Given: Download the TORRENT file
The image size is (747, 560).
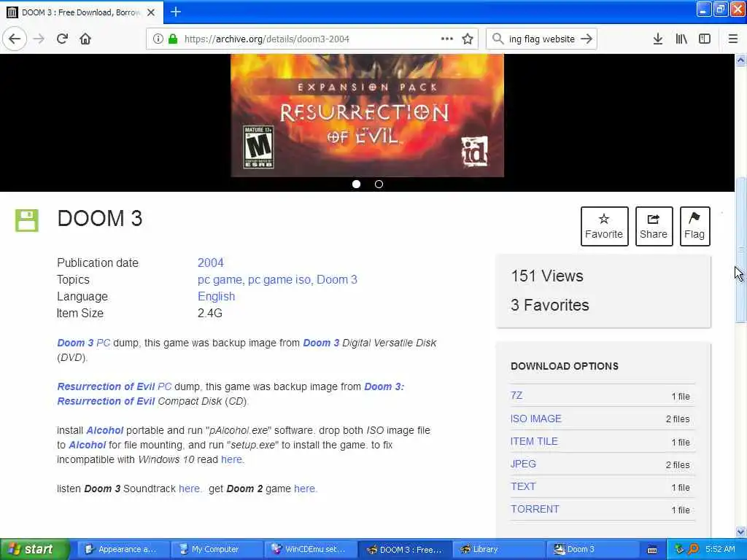Looking at the screenshot, I should [x=535, y=509].
